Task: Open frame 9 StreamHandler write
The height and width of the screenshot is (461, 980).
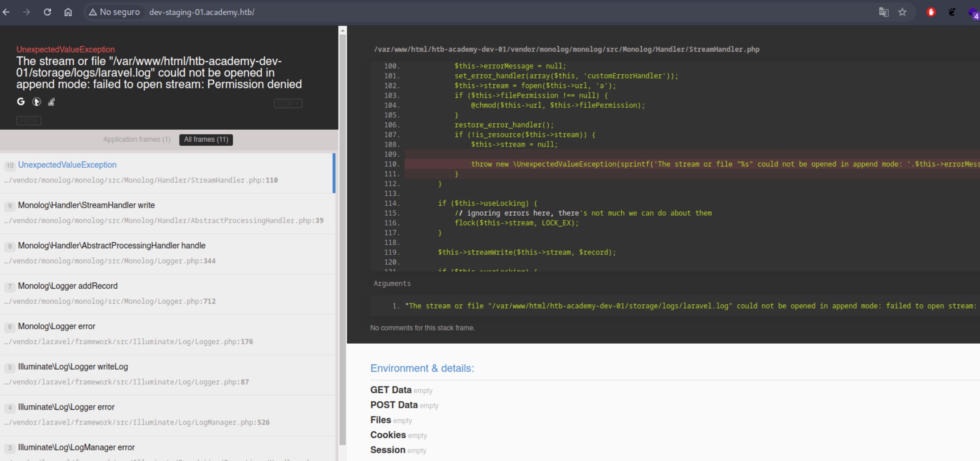Action: [167, 213]
